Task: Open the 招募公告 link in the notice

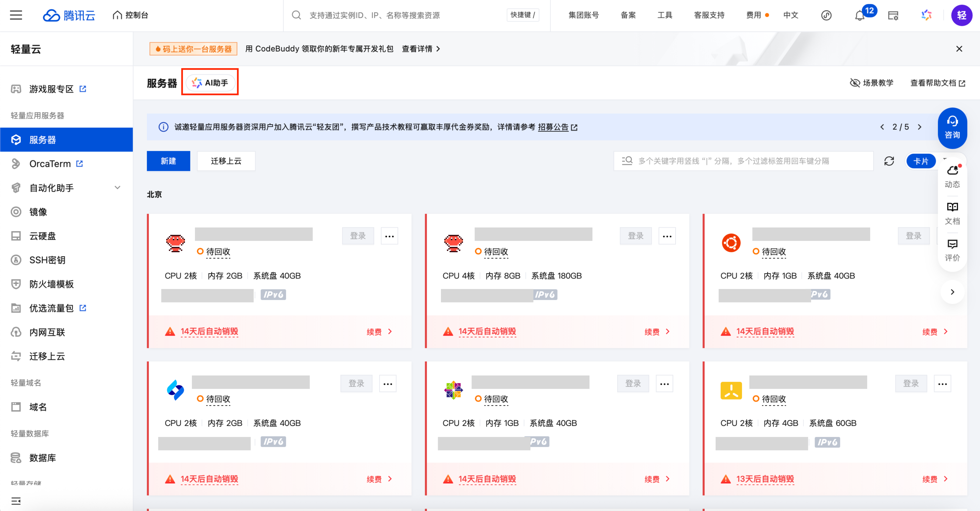Action: (x=553, y=127)
